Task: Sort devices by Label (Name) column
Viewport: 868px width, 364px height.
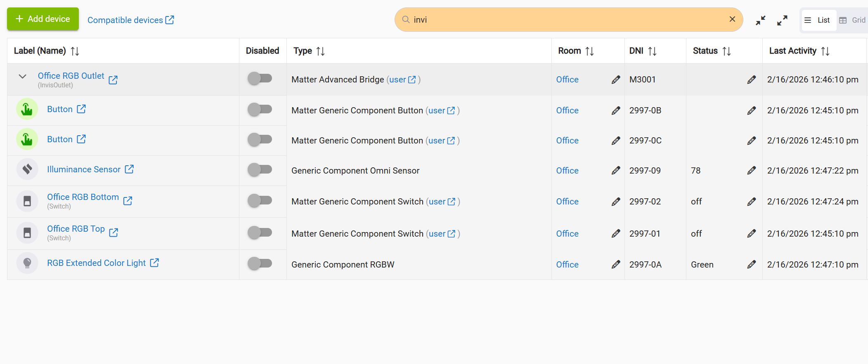Action: pyautogui.click(x=75, y=51)
